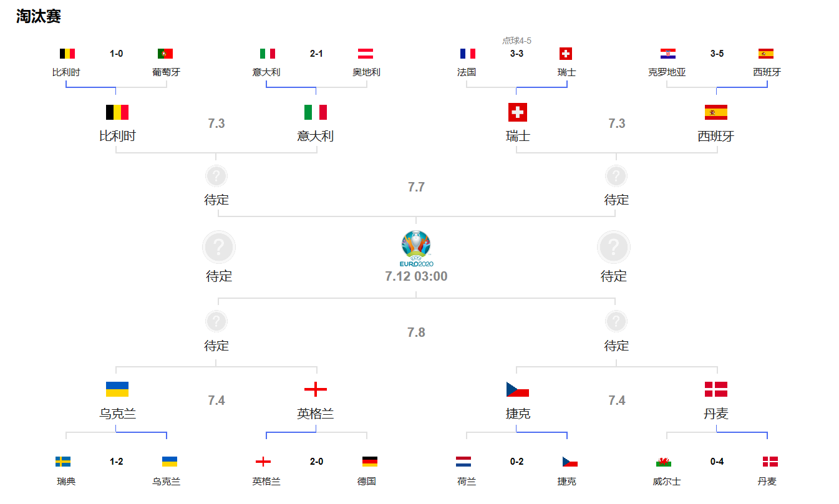Image resolution: width=839 pixels, height=504 pixels.
Task: Click the large quarter-final Belgium flag
Action: click(117, 112)
